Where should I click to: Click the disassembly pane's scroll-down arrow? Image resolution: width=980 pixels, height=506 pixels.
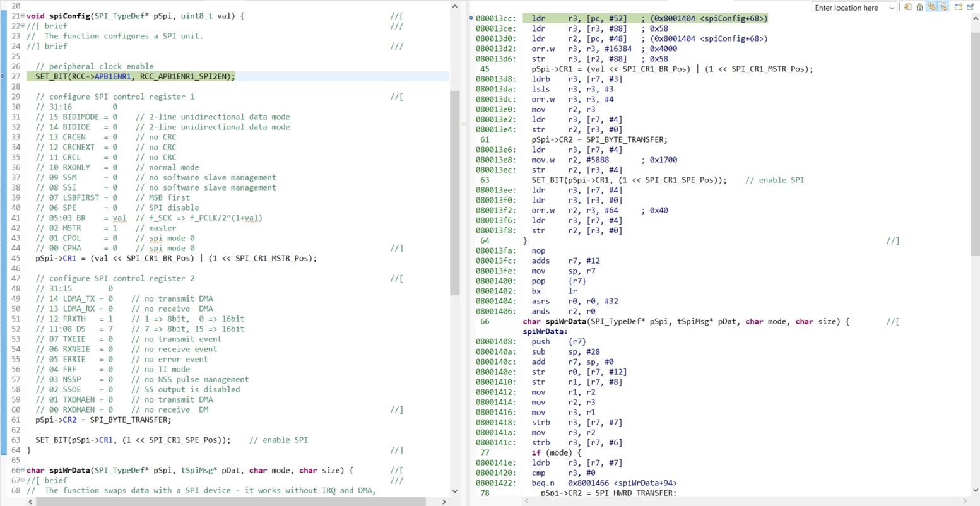(x=974, y=491)
